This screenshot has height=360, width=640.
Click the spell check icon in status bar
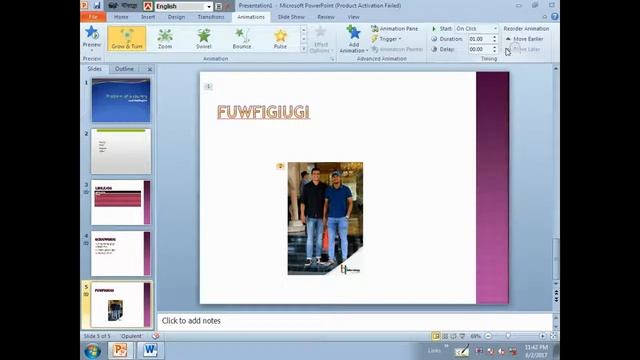(x=156, y=336)
